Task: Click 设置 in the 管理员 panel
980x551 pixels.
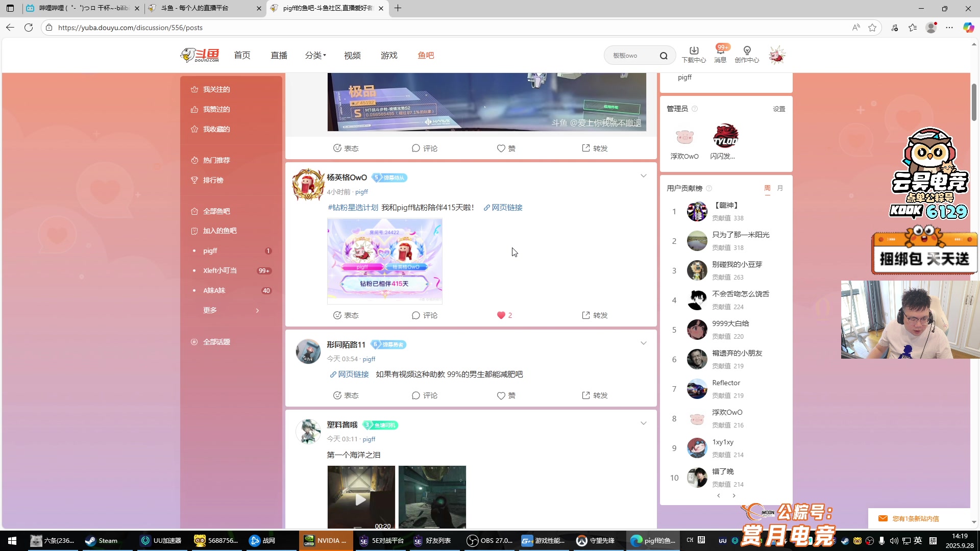Action: coord(779,109)
